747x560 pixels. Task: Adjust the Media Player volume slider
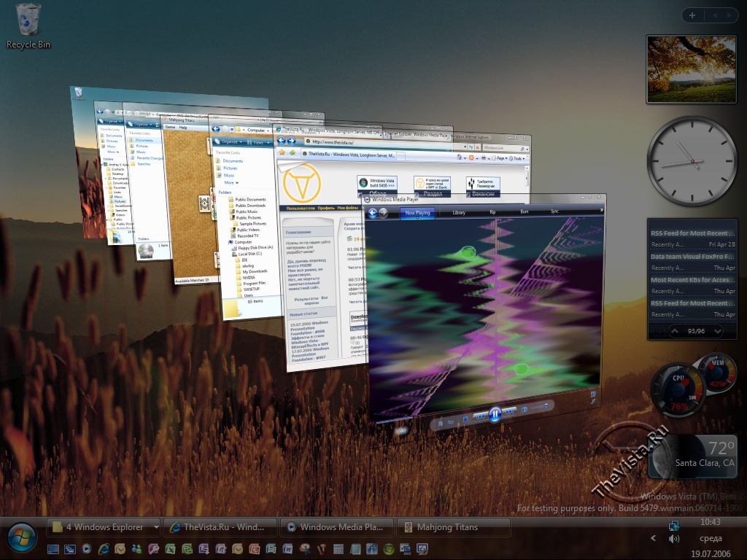tap(541, 406)
